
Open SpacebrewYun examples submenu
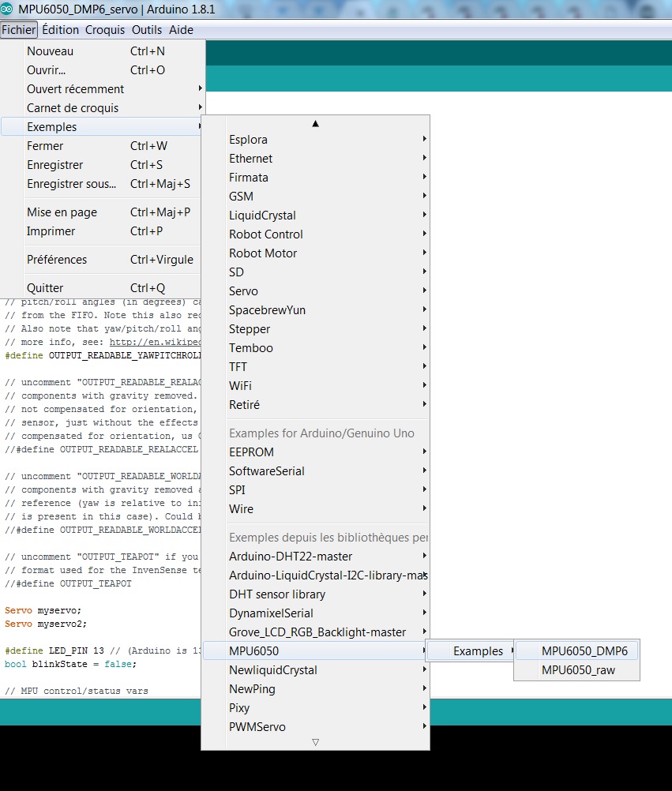316,309
